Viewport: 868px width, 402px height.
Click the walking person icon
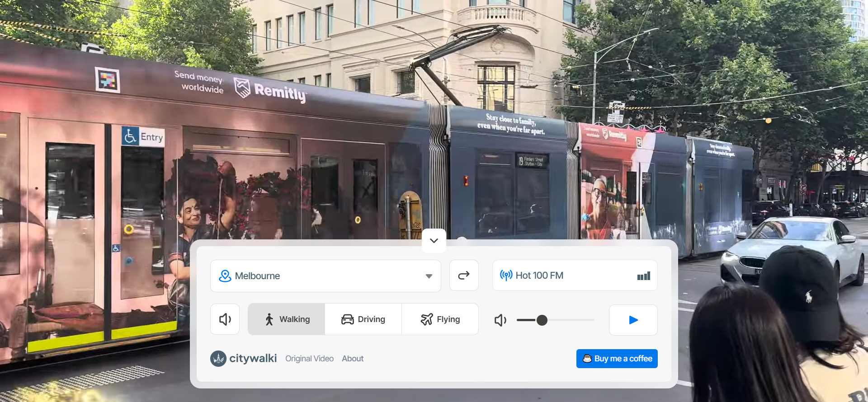click(269, 319)
